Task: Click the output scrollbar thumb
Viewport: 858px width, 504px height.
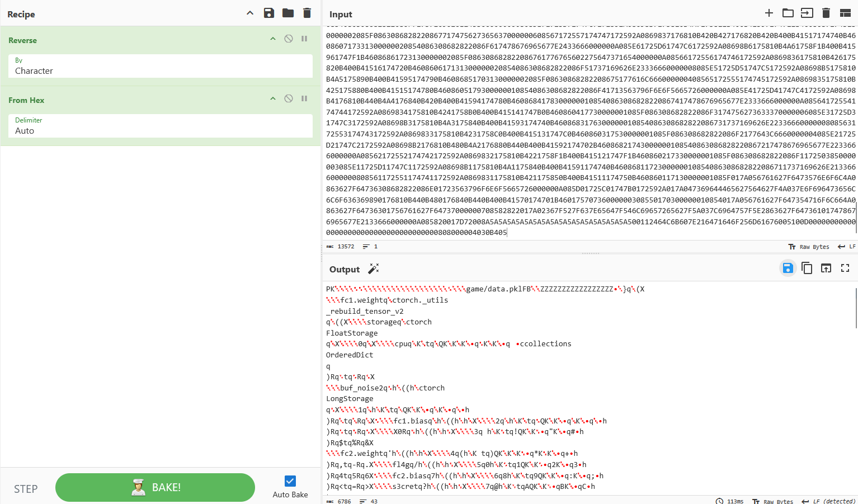Action: pos(855,308)
